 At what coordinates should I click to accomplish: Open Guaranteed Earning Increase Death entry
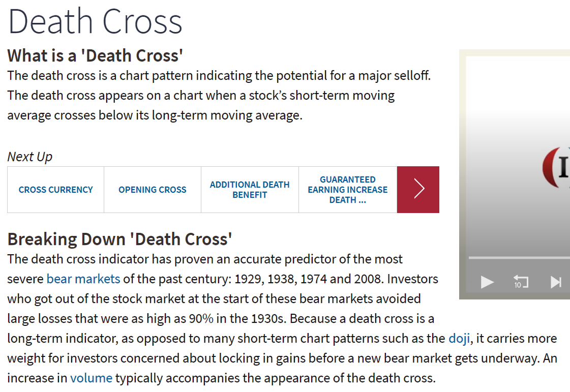[x=348, y=190]
